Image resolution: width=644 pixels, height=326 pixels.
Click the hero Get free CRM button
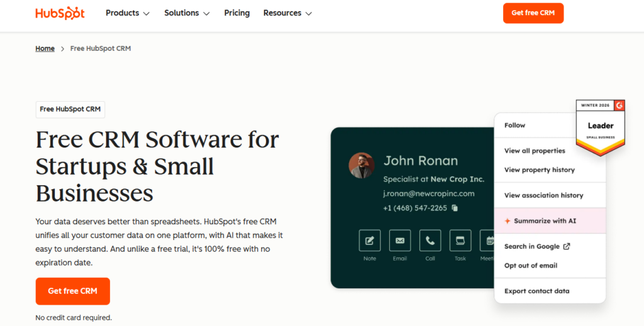click(x=73, y=291)
